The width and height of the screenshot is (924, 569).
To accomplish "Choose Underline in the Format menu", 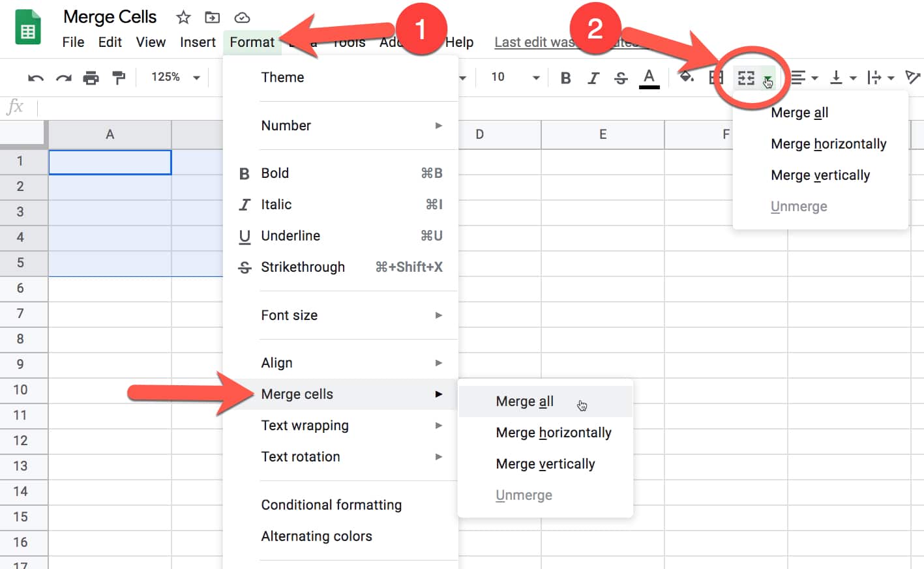I will pyautogui.click(x=340, y=236).
